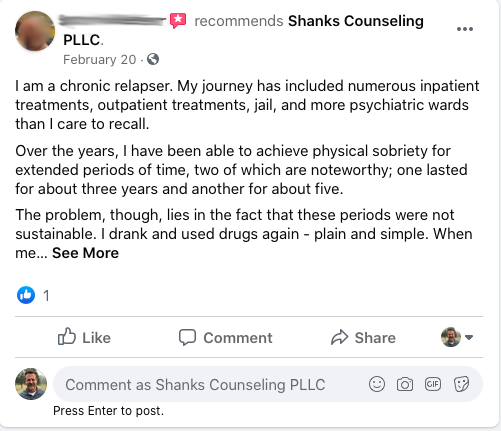Open the emoji picker in comment box
The width and height of the screenshot is (501, 431).
tap(377, 384)
